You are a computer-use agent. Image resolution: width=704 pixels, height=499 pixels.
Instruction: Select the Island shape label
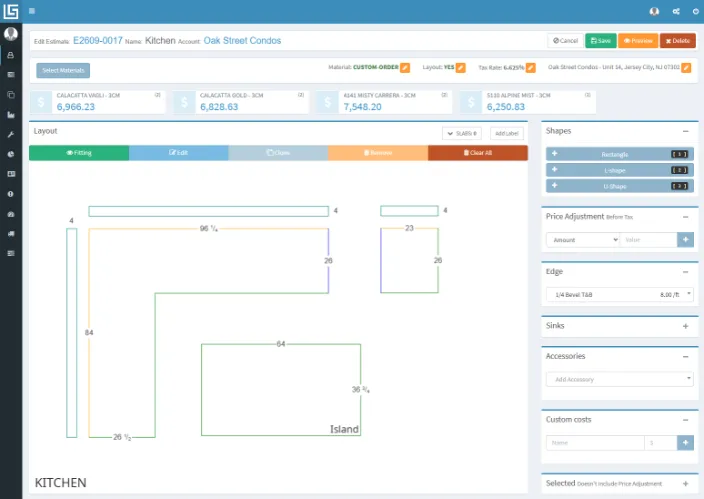[x=344, y=429]
